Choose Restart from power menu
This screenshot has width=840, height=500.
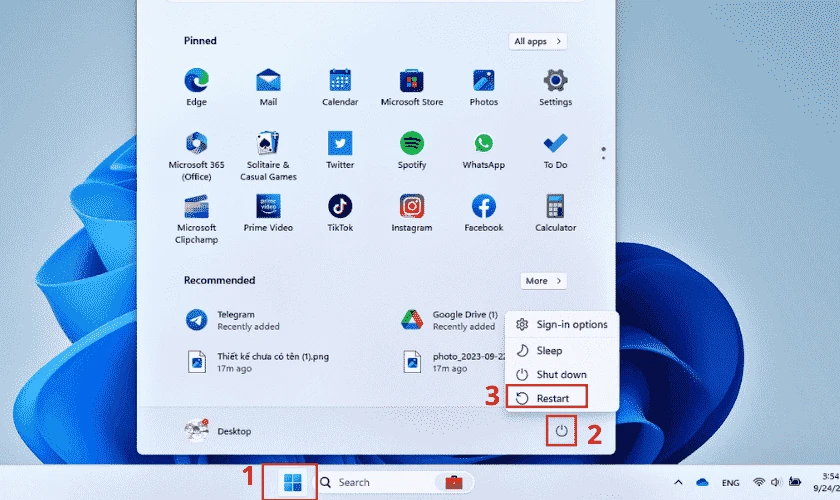[x=561, y=398]
